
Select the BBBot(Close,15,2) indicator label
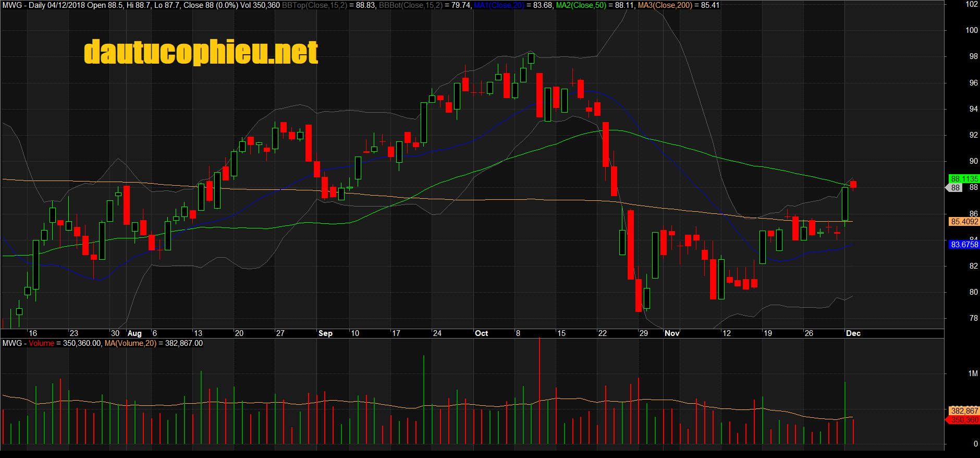point(410,5)
